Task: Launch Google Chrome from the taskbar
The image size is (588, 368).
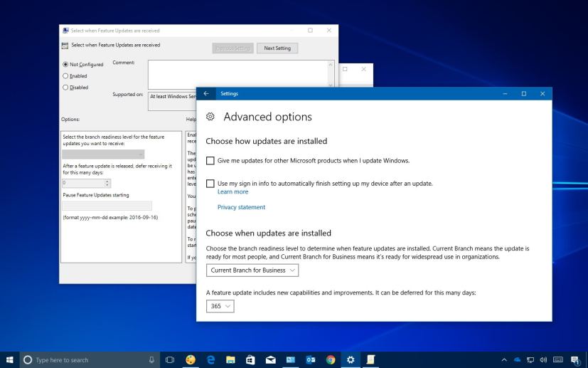Action: click(331, 359)
